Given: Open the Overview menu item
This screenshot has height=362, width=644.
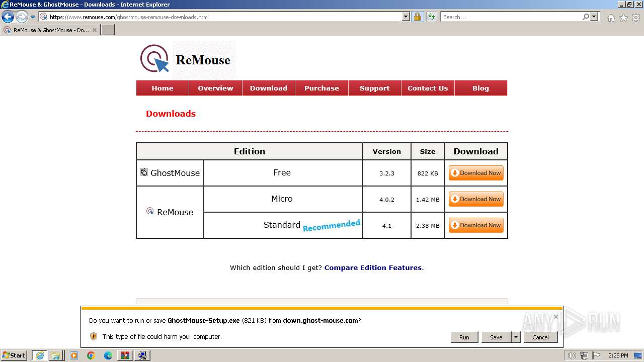Looking at the screenshot, I should pyautogui.click(x=215, y=88).
